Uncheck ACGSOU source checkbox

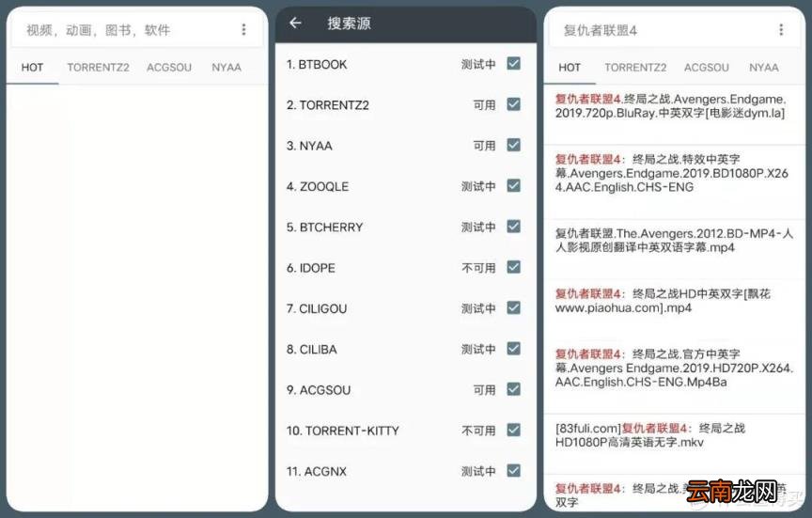click(x=514, y=389)
